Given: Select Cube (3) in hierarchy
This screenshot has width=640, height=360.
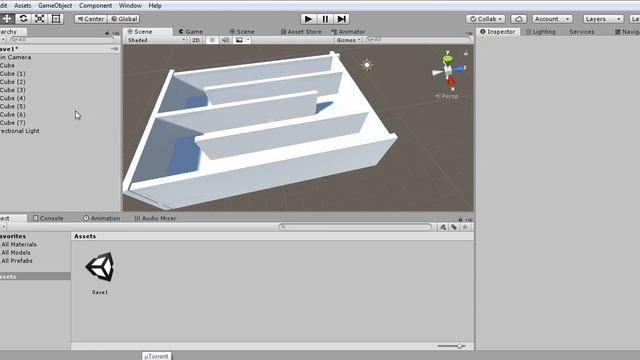Looking at the screenshot, I should [x=13, y=90].
